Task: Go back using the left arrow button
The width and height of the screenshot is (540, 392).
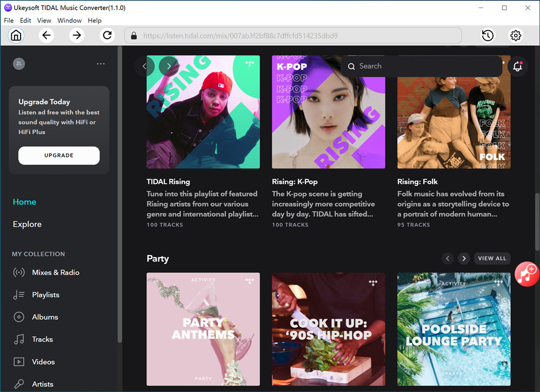Action: tap(46, 36)
